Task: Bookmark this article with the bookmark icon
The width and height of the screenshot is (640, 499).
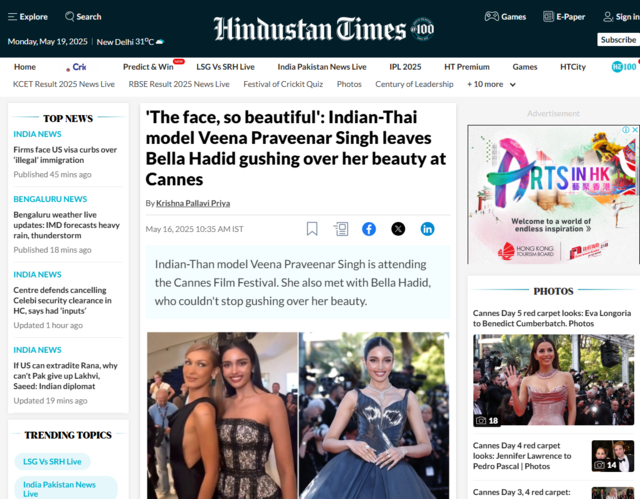Action: 312,229
